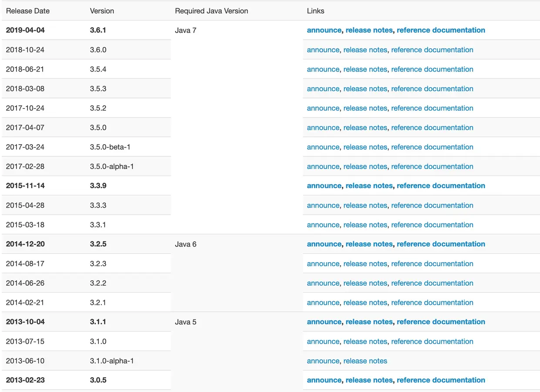Open reference documentation in the 3.5.2 row
540x392 pixels.
coord(432,108)
